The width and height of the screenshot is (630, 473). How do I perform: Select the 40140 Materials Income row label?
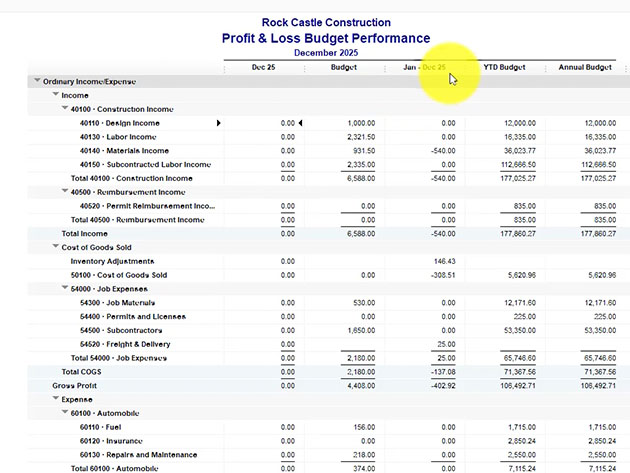point(124,151)
